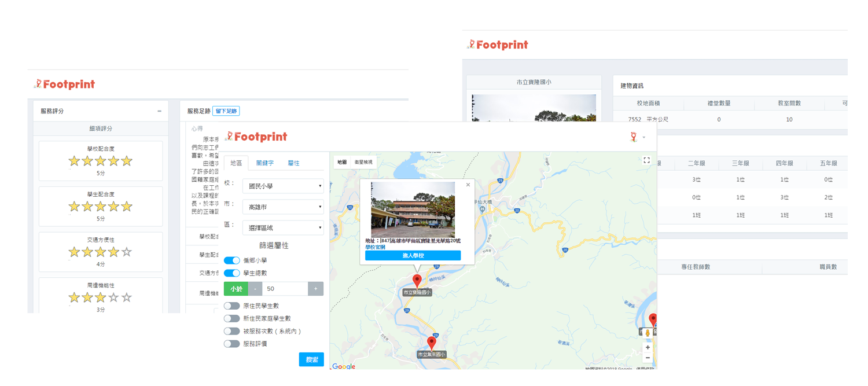The width and height of the screenshot is (868, 386).
Task: Click the fullscreen icon on the map
Action: [646, 160]
